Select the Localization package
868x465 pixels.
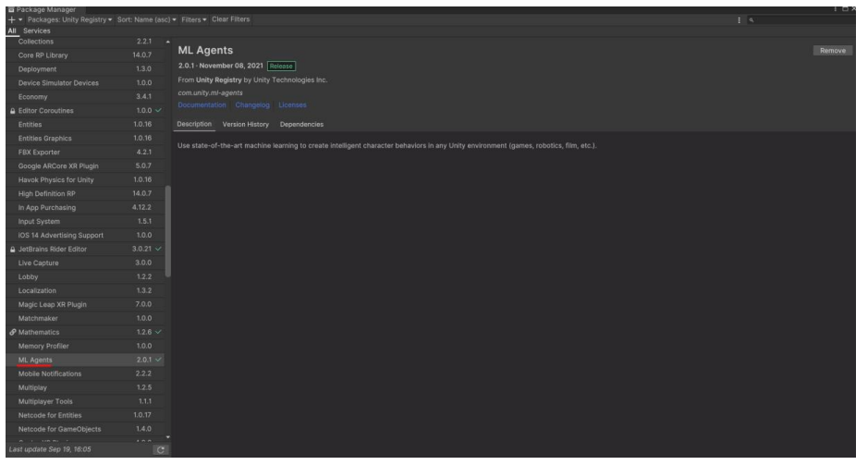pyautogui.click(x=85, y=290)
